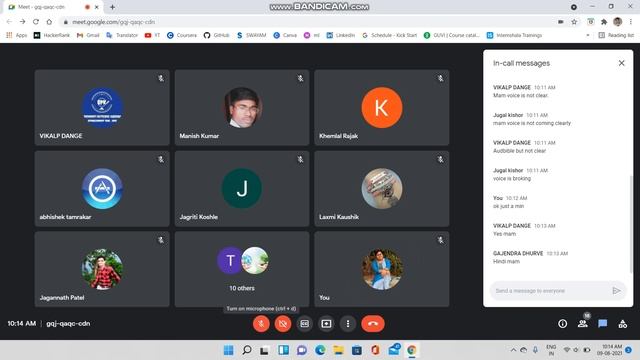Turn on the camera button

click(x=283, y=324)
